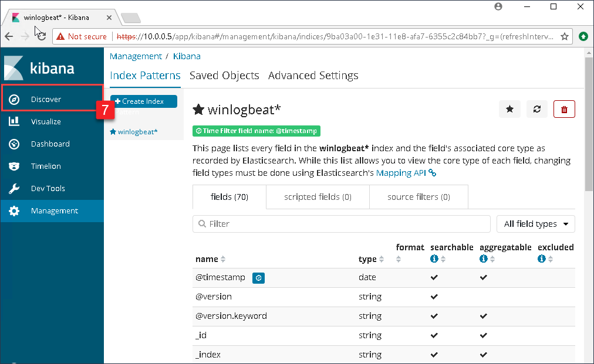Click the date type cell for @timestamp
This screenshot has width=594, height=364.
point(367,277)
